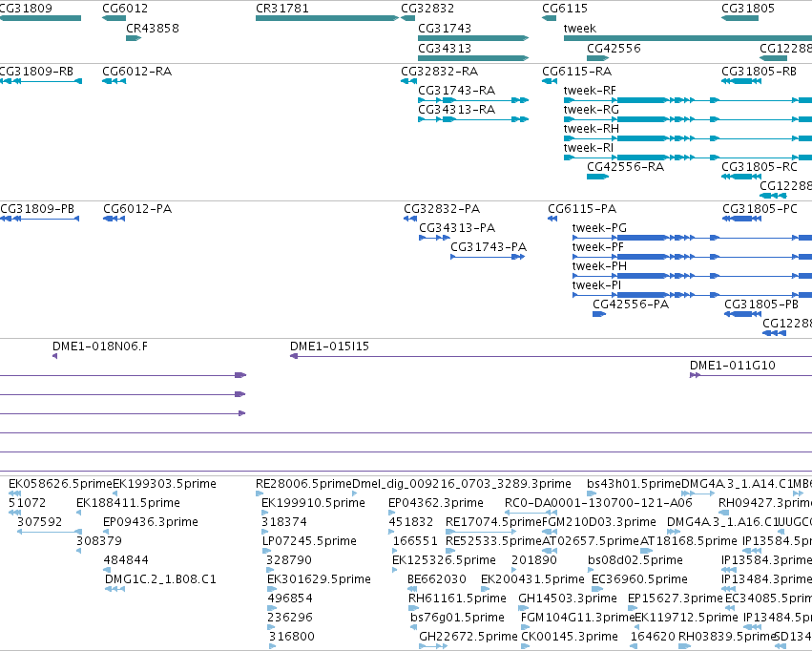Image resolution: width=812 pixels, height=651 pixels.
Task: Click the CR43858 gene label
Action: pos(153,29)
